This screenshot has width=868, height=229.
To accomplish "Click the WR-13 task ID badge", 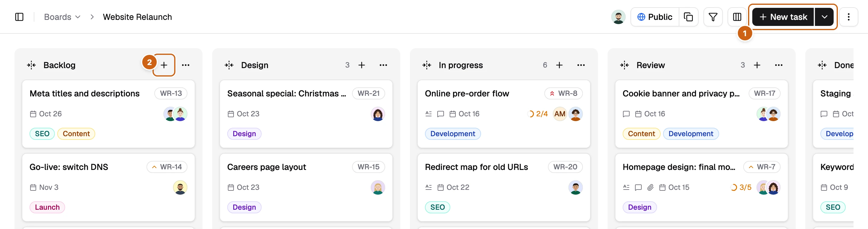I will [171, 93].
